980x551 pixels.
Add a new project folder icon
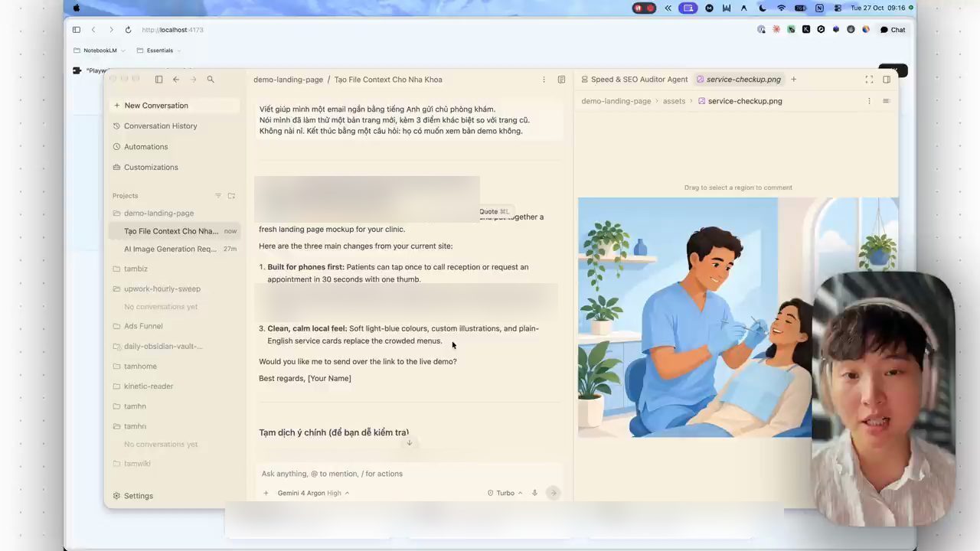pyautogui.click(x=231, y=196)
